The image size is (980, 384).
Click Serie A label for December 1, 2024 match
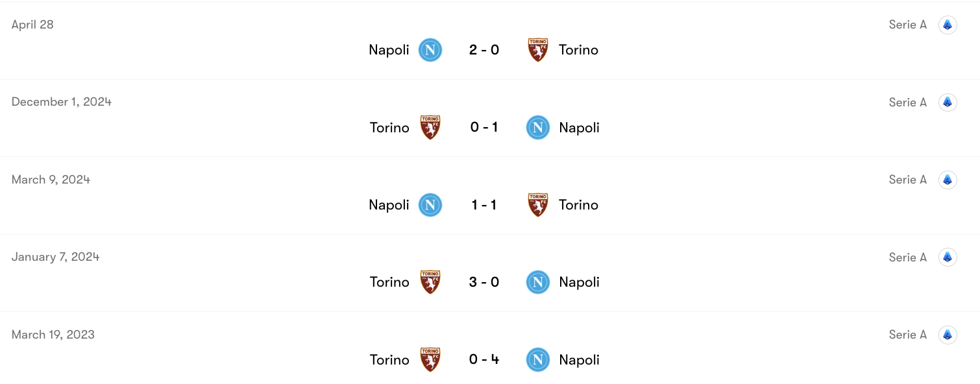pyautogui.click(x=907, y=102)
